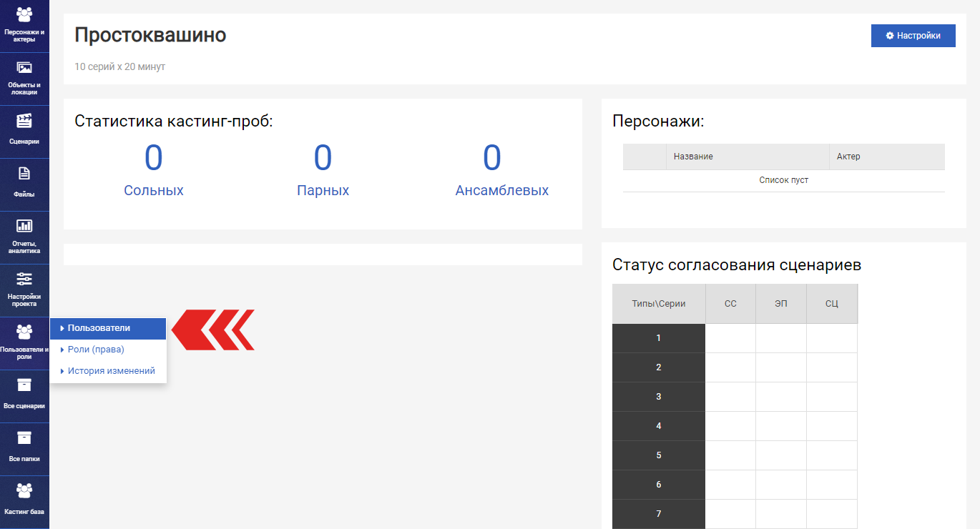
Task: Select series row 1 in status table
Action: point(659,338)
